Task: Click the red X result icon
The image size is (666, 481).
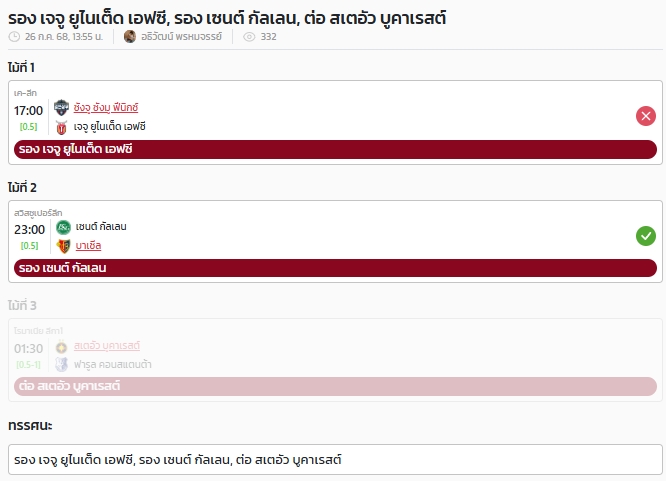Action: pos(646,116)
